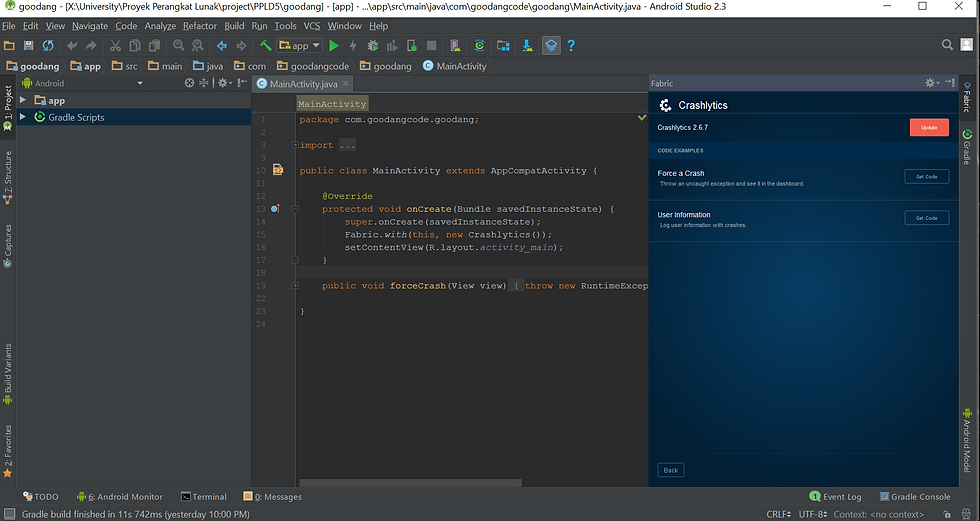The height and width of the screenshot is (521, 980).
Task: Open the Navigate menu
Action: click(90, 26)
